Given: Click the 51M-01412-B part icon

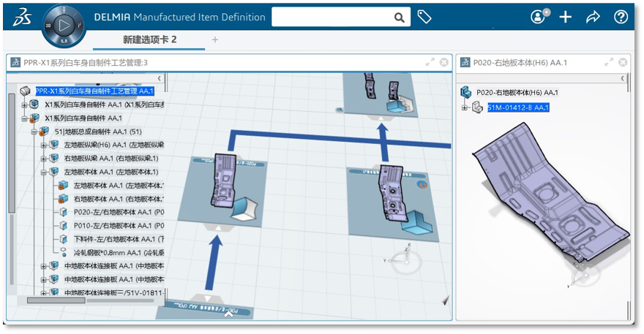Looking at the screenshot, I should (x=477, y=107).
